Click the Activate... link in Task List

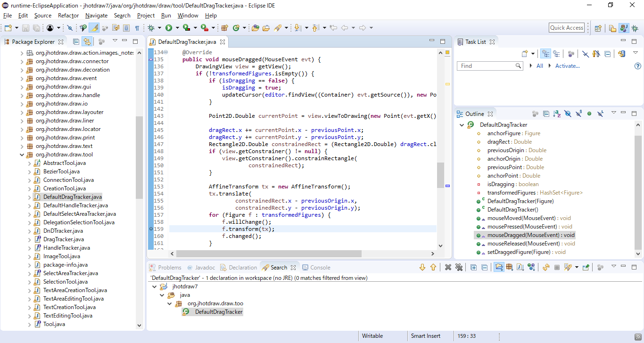[x=567, y=66]
